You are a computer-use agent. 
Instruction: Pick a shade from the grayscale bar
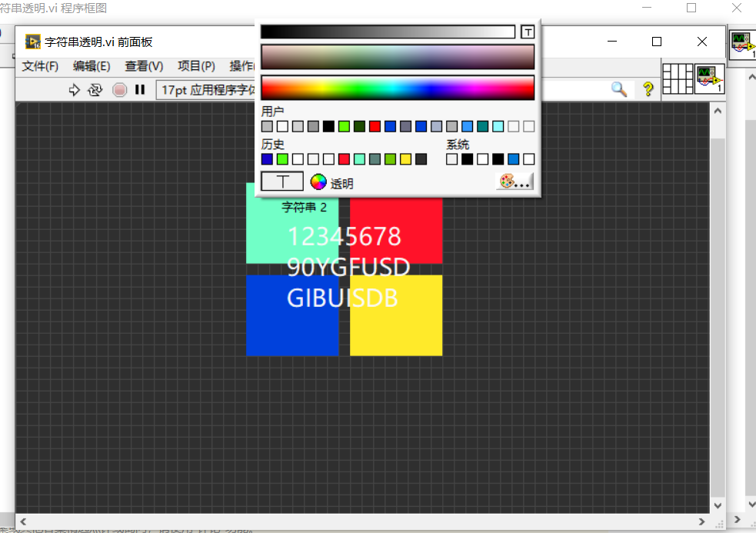(x=388, y=32)
